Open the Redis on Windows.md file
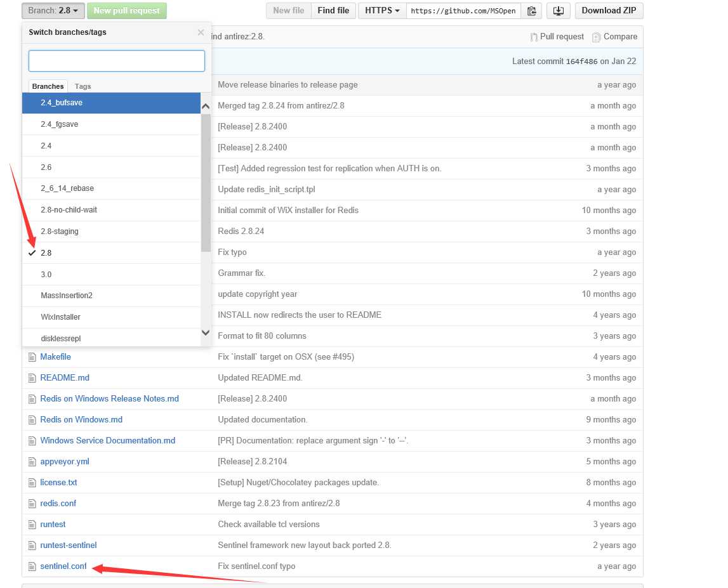Screen dimensions: 728x588 [x=81, y=419]
